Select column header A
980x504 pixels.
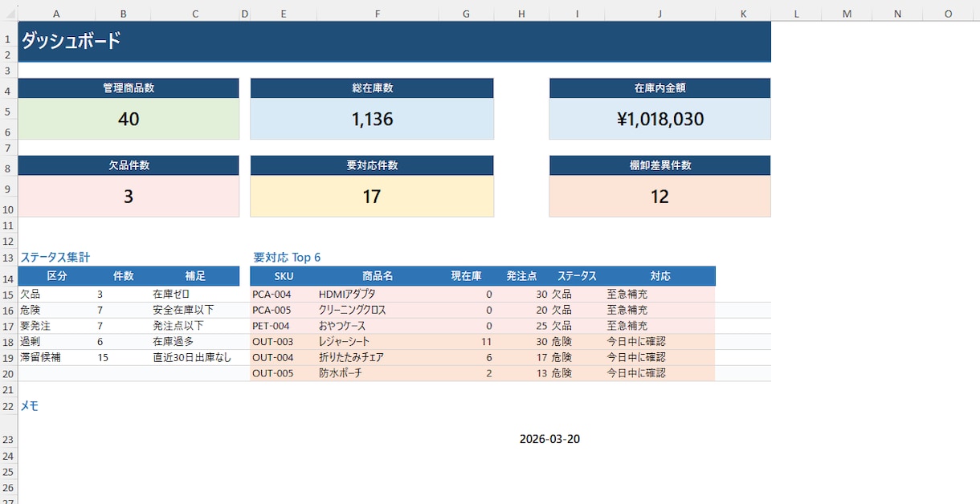click(x=57, y=14)
